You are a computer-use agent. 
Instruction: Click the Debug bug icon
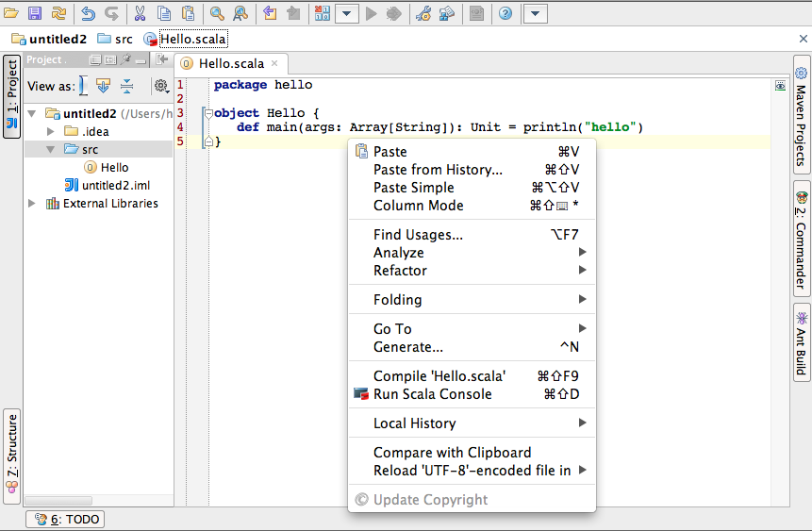(x=393, y=13)
